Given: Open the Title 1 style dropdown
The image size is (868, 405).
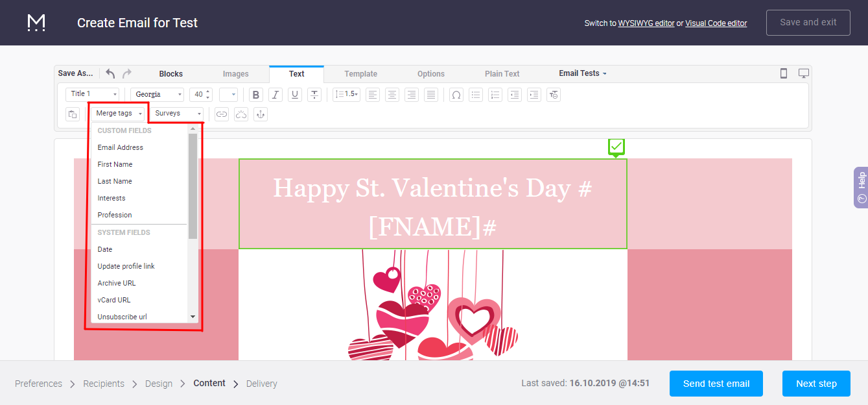Looking at the screenshot, I should tap(92, 95).
